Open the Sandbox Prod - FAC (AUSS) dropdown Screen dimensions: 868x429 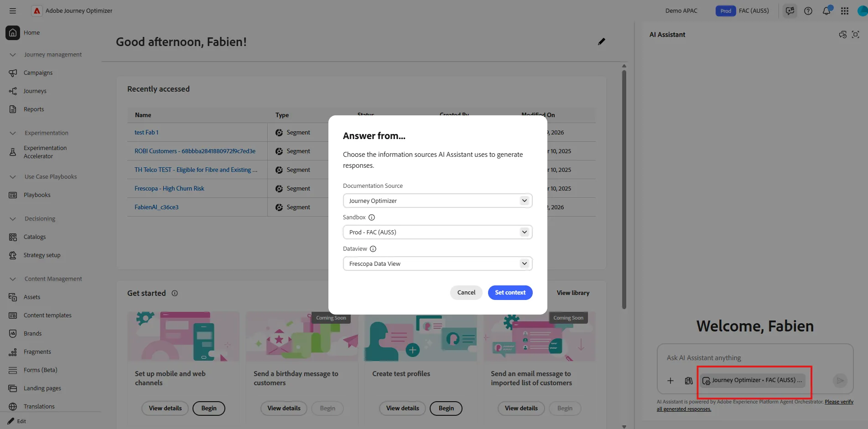pos(437,232)
